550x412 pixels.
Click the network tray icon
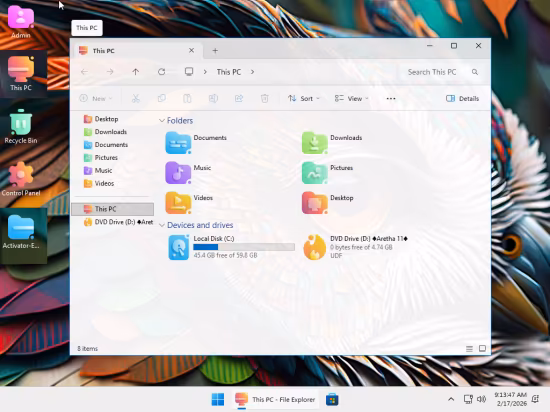click(x=468, y=399)
